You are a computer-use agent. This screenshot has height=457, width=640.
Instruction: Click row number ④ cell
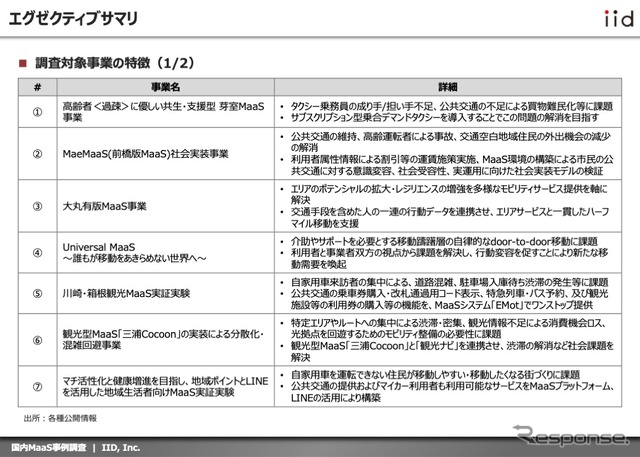coord(38,253)
